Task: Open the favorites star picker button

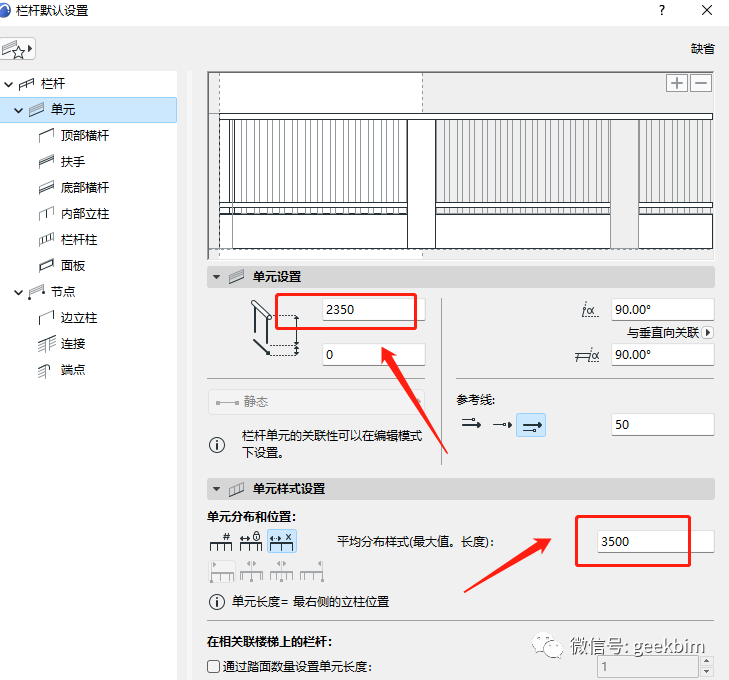Action: coord(18,49)
